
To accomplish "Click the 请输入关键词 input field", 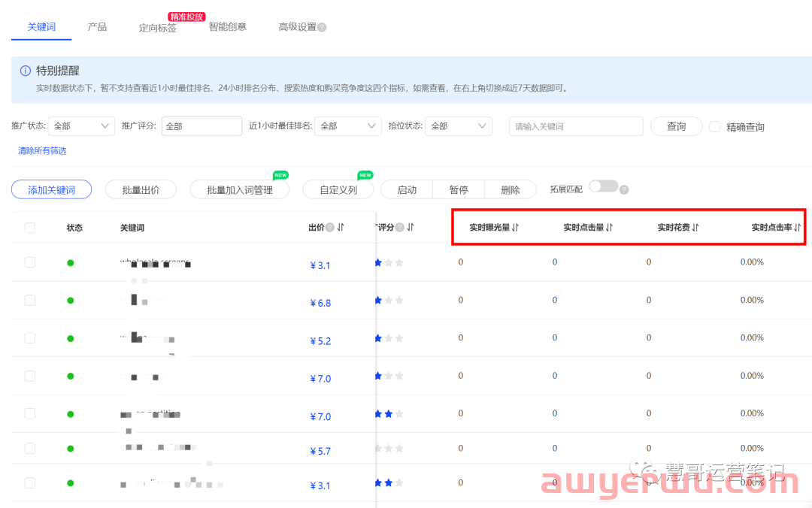I will [576, 126].
